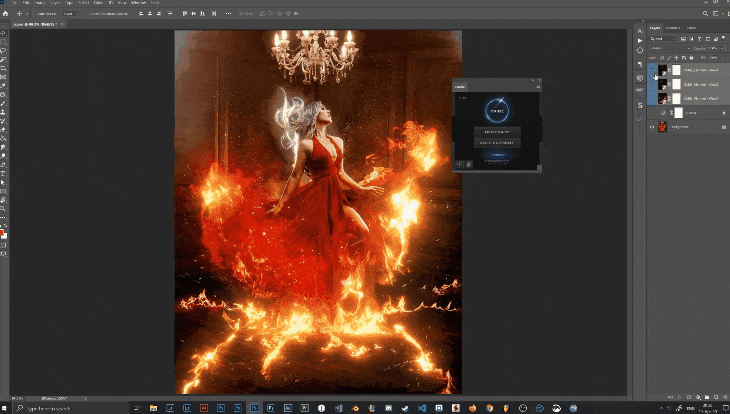Select the Zoom tool

pyautogui.click(x=3, y=209)
